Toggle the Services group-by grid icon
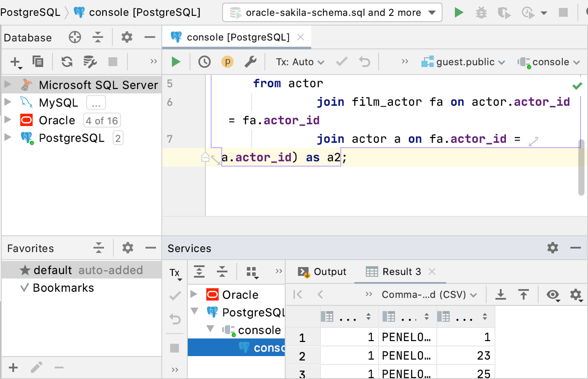 pos(252,271)
